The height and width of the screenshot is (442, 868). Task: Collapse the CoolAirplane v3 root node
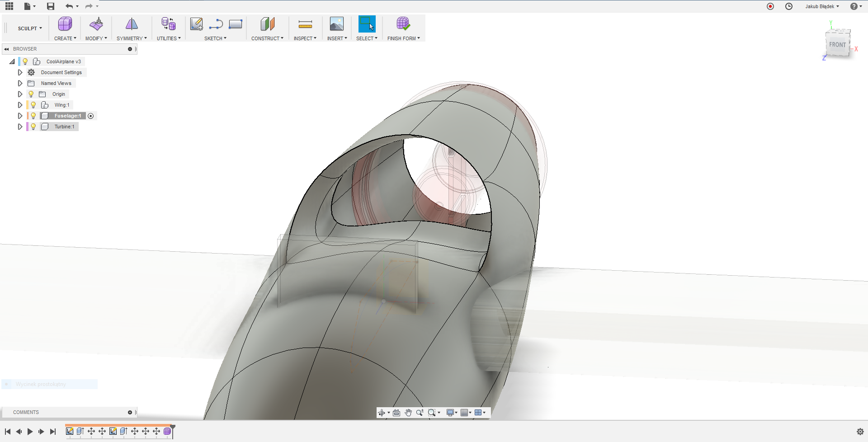[12, 61]
